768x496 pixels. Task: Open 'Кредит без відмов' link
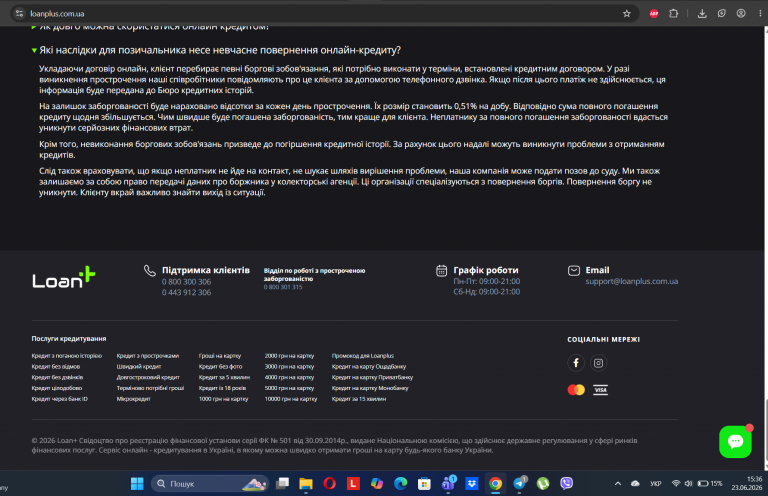pos(56,367)
